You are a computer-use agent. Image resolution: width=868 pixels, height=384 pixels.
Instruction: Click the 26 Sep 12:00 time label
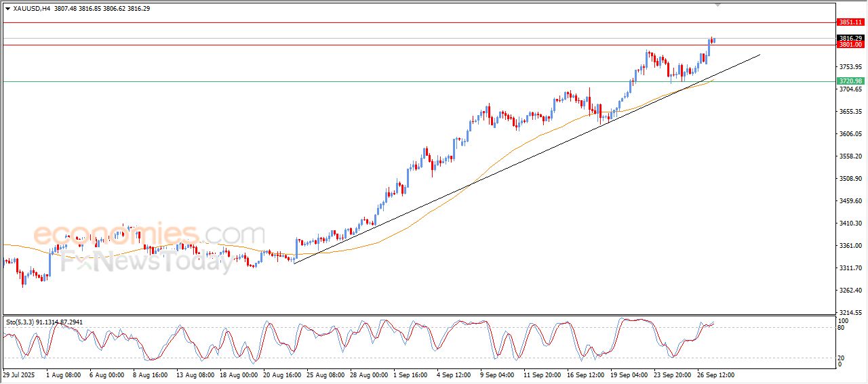(717, 374)
